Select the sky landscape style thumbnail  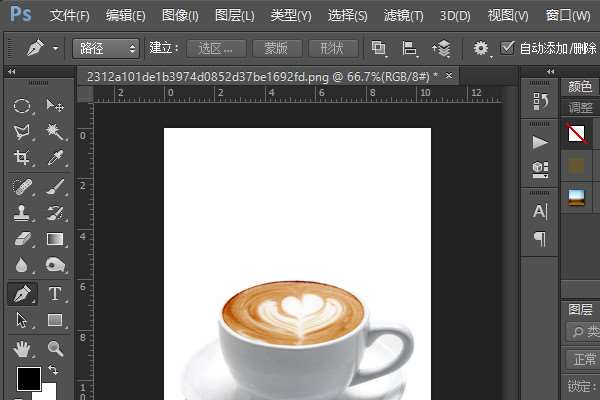(x=576, y=198)
